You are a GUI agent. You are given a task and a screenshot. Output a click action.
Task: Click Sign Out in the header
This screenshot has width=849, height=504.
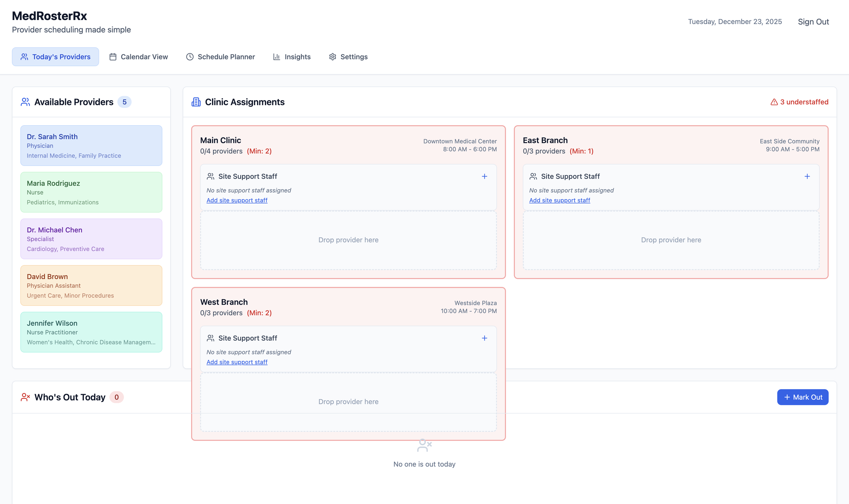[x=813, y=22]
